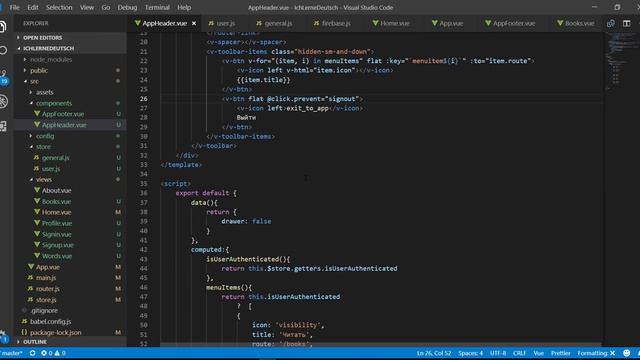Click Prettier in status bar

(x=561, y=353)
